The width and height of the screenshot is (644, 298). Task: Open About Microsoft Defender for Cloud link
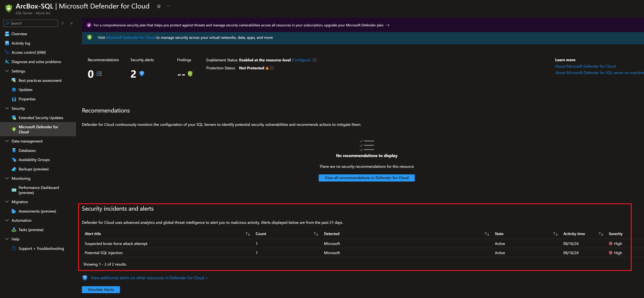585,66
